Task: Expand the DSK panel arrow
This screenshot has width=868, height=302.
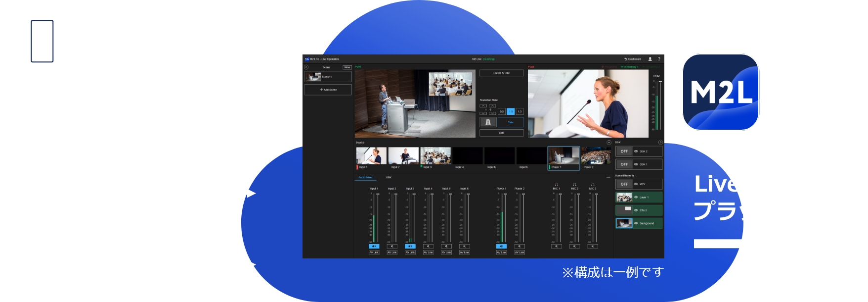Action: (x=660, y=143)
